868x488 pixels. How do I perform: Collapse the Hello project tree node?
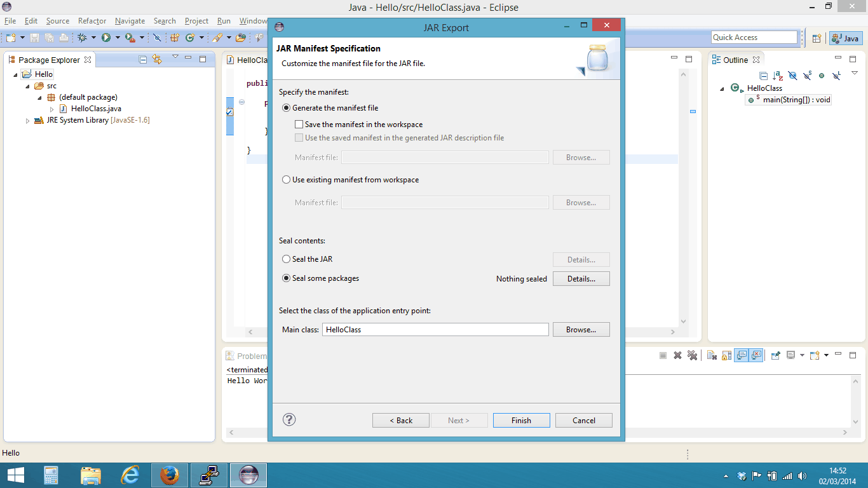(16, 74)
